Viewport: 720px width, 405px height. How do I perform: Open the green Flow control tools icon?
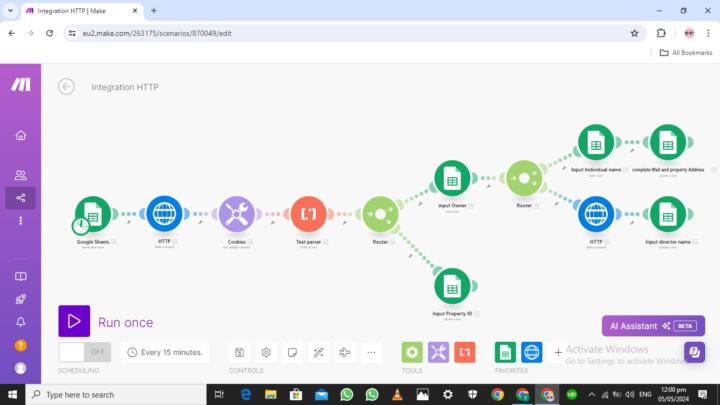pos(412,352)
